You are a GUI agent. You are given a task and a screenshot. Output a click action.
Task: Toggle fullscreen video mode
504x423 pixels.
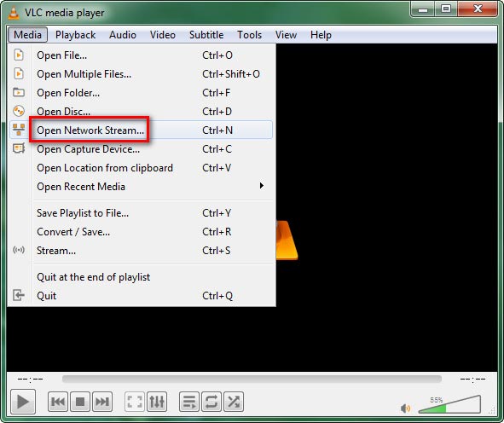[x=135, y=402]
